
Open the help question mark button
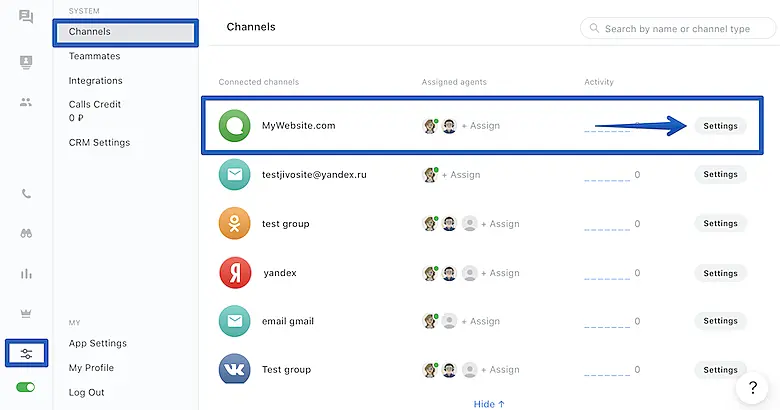click(751, 388)
